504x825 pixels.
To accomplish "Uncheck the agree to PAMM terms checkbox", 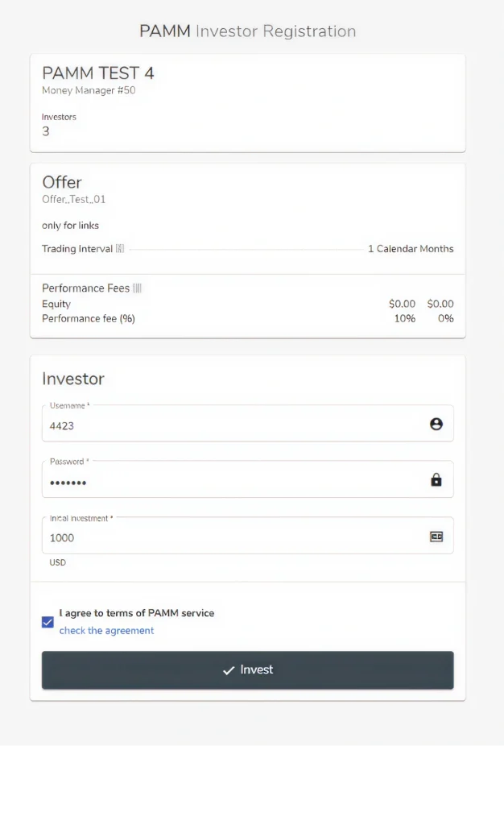I will (x=48, y=622).
